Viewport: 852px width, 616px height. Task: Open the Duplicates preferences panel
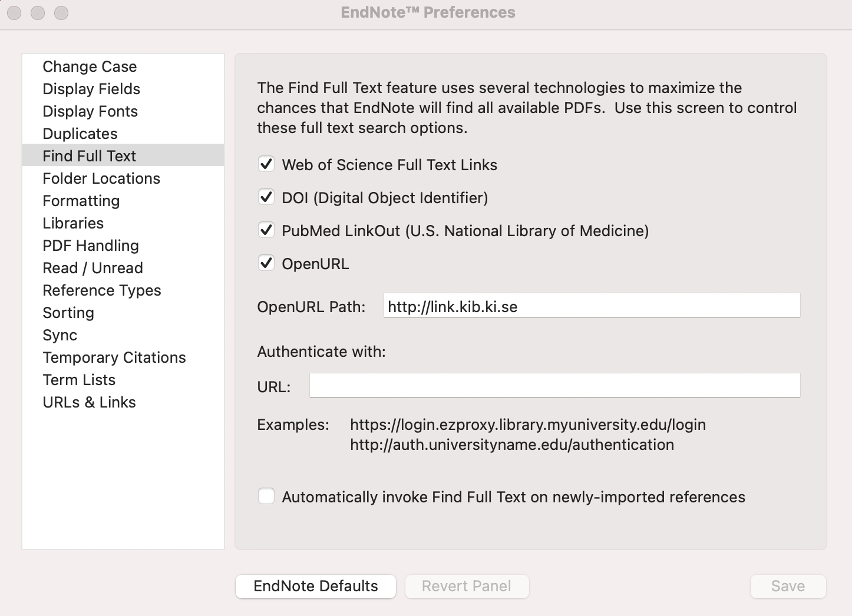[x=123, y=134]
